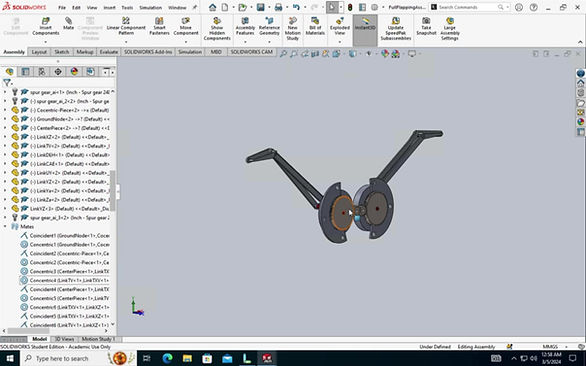The image size is (586, 366).
Task: Click the Smart Fasteners icon
Action: (x=159, y=26)
